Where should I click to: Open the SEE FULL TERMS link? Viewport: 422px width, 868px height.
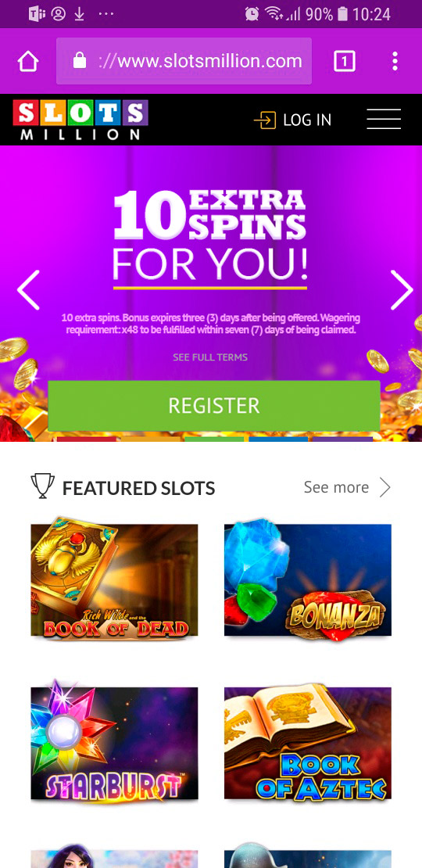210,357
